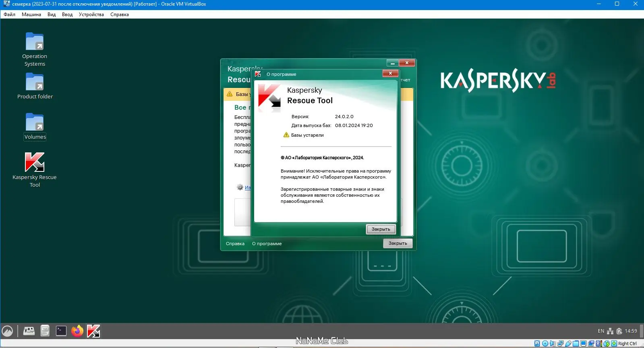Image resolution: width=644 pixels, height=348 pixels.
Task: Click the gear settings icon in the main window
Action: point(240,187)
